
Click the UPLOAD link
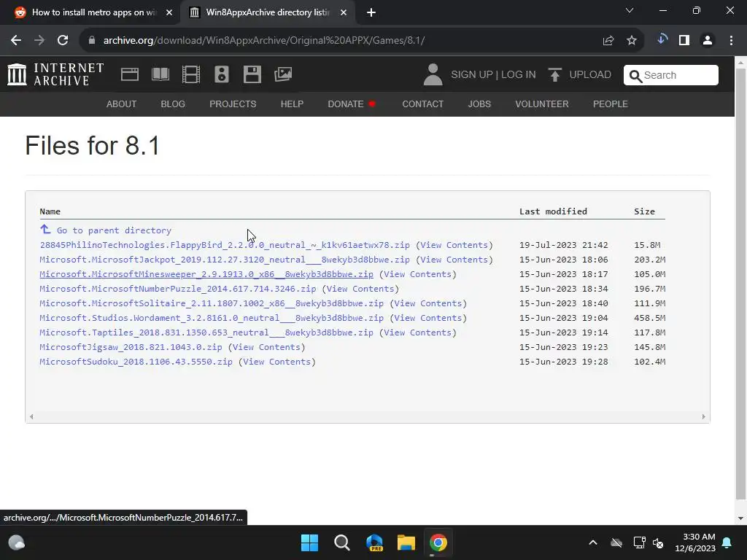pyautogui.click(x=590, y=75)
